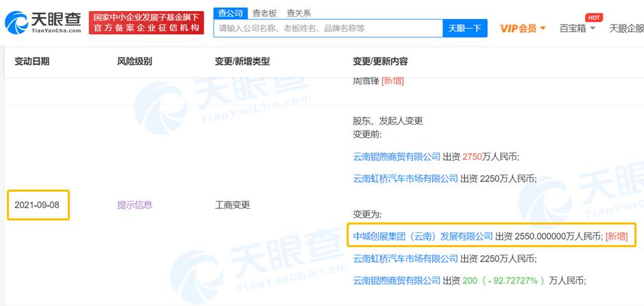Click the red official credit agency banner
Image resolution: width=644 pixels, height=306 pixels.
pyautogui.click(x=147, y=22)
